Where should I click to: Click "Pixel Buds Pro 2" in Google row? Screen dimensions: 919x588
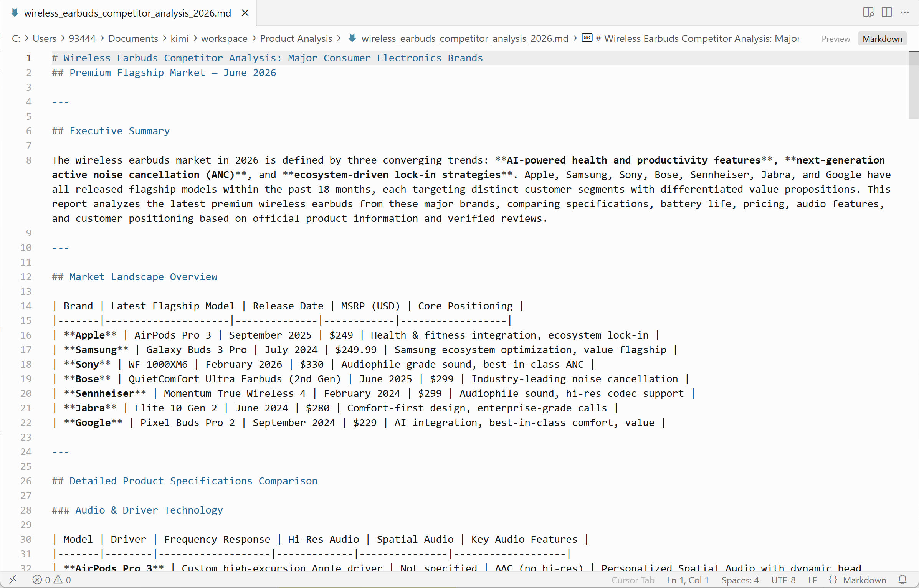pos(187,423)
